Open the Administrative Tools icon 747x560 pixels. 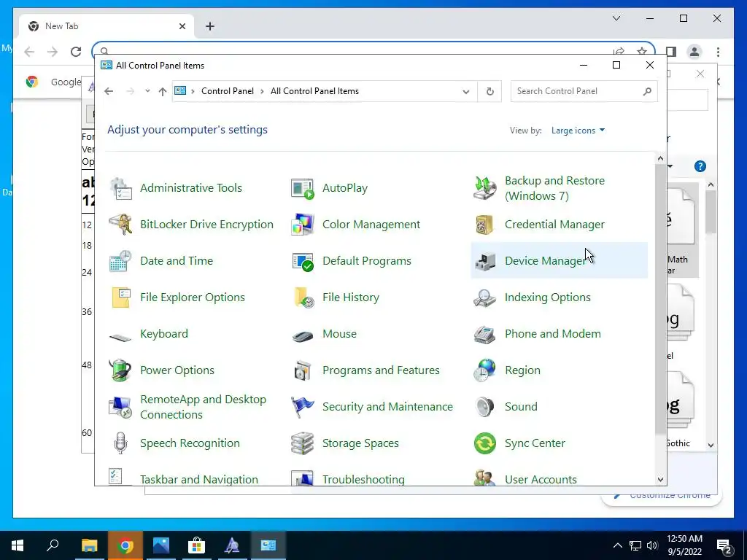pyautogui.click(x=120, y=188)
